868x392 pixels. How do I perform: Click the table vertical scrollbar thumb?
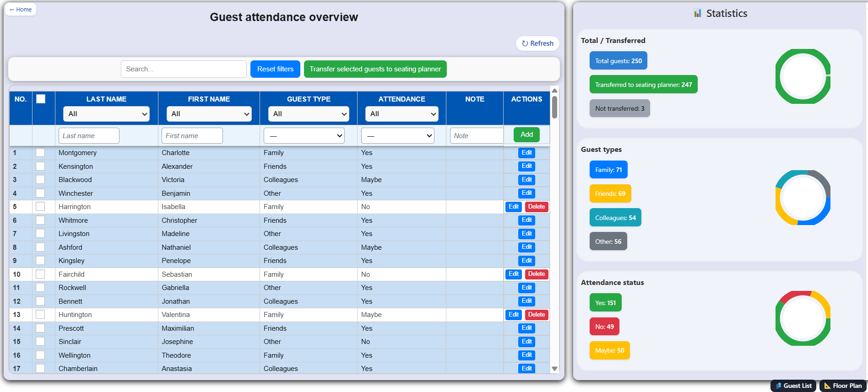pyautogui.click(x=554, y=107)
